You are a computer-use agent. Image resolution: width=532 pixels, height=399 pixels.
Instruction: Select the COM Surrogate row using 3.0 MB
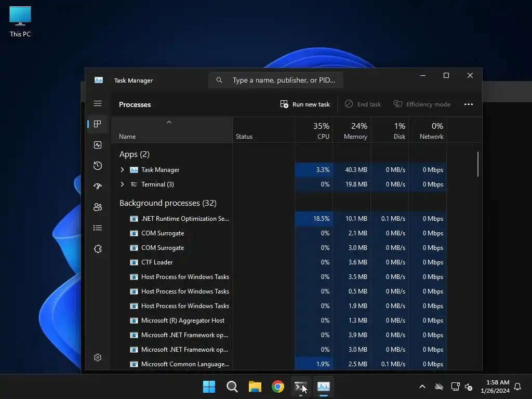(279, 248)
